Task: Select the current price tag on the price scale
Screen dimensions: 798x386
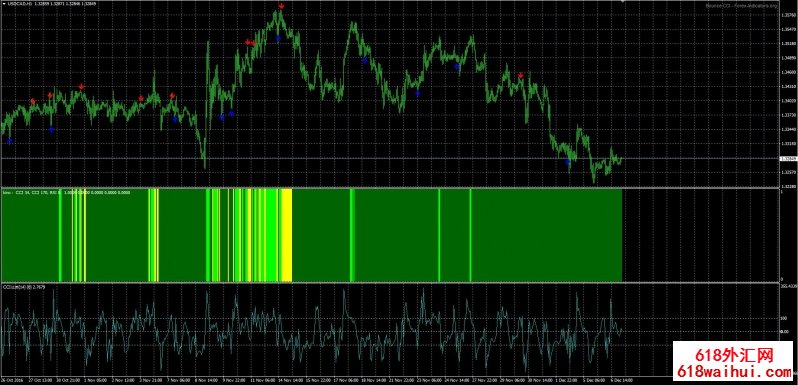Action: 788,159
